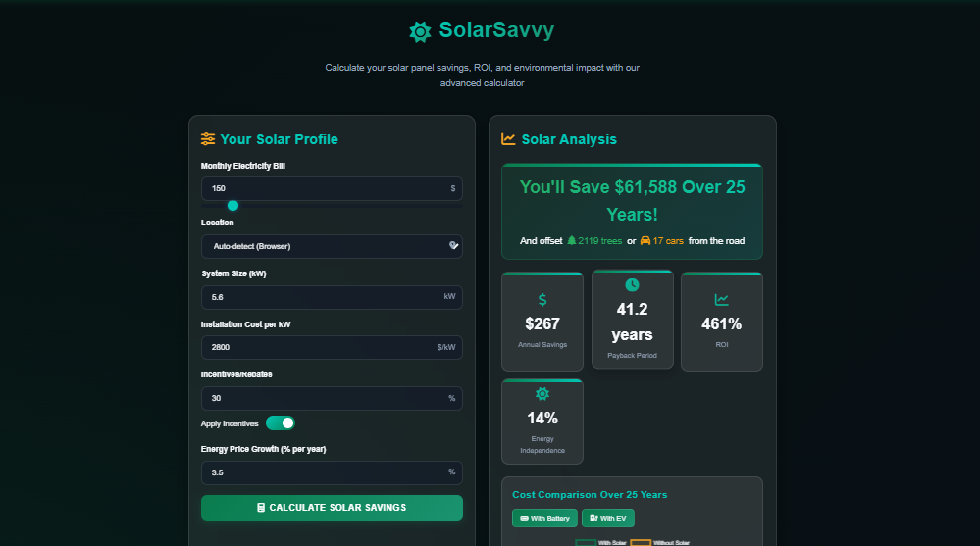Screen dimensions: 980x546
Task: Focus the Incentives/Rebates percentage field
Action: (332, 398)
